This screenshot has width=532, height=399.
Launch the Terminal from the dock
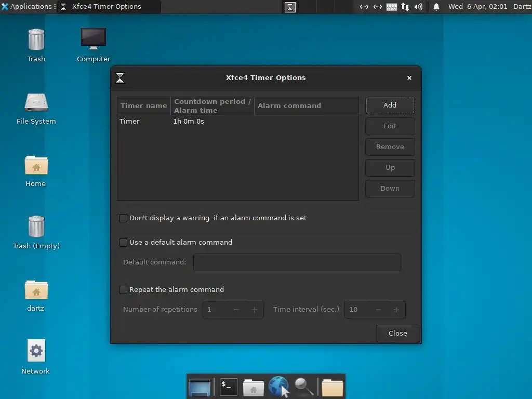tap(229, 387)
